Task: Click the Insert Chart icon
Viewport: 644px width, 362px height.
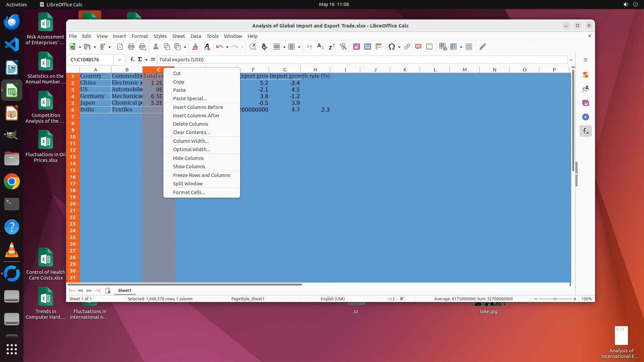Action: tap(368, 47)
